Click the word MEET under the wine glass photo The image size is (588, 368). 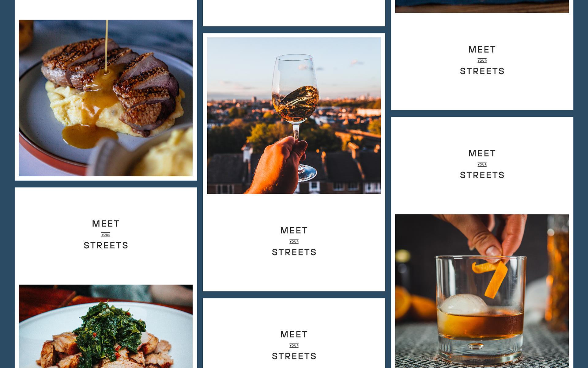pyautogui.click(x=294, y=231)
